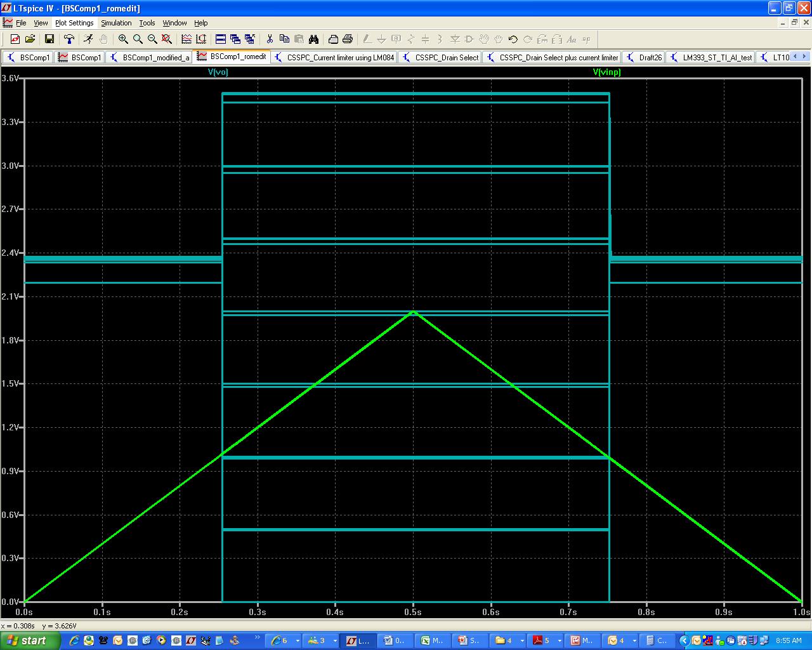Click the Print Setup icon
This screenshot has width=812, height=650.
(333, 39)
